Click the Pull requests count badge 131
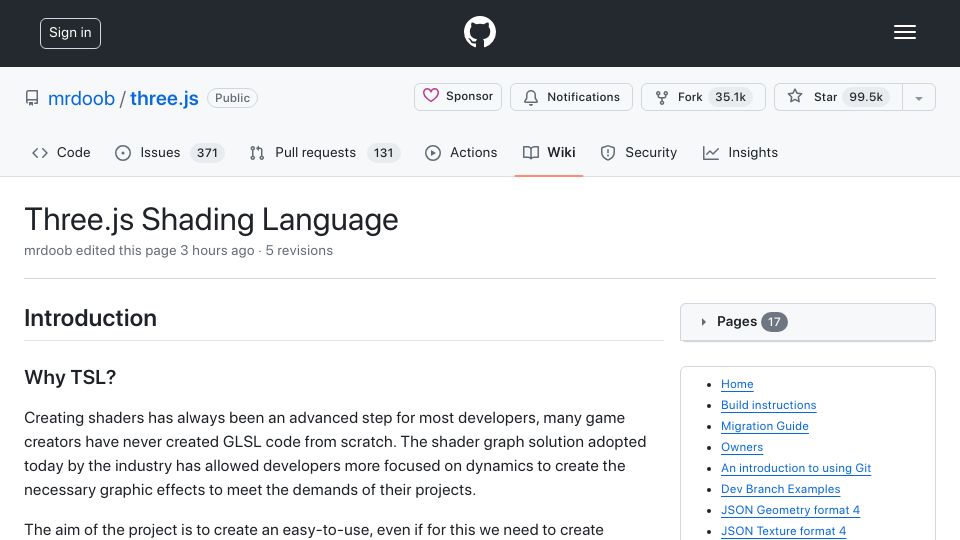Screen dimensions: 960x540 pyautogui.click(x=383, y=153)
